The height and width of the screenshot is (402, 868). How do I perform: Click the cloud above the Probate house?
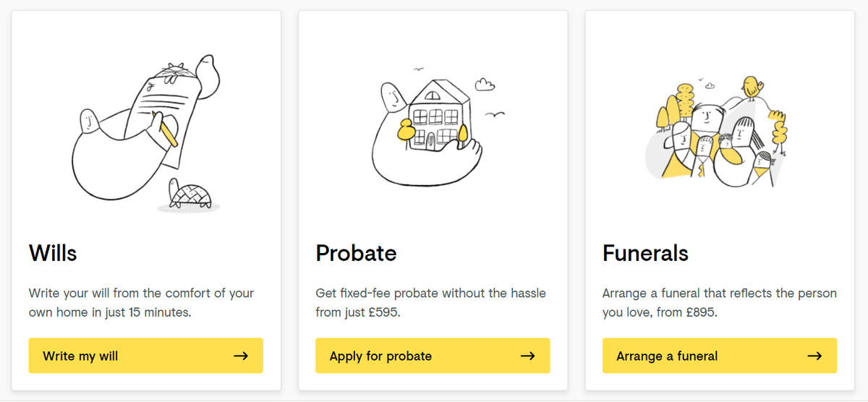485,85
